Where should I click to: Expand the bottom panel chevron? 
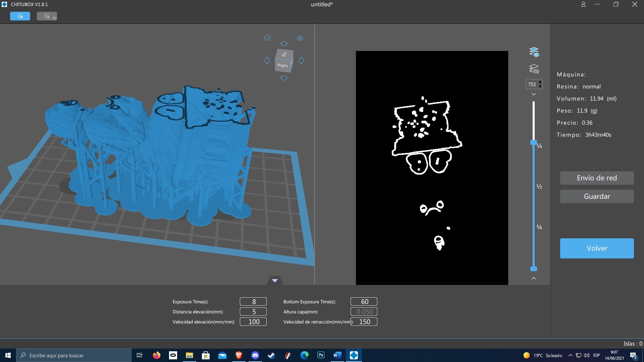tap(275, 280)
